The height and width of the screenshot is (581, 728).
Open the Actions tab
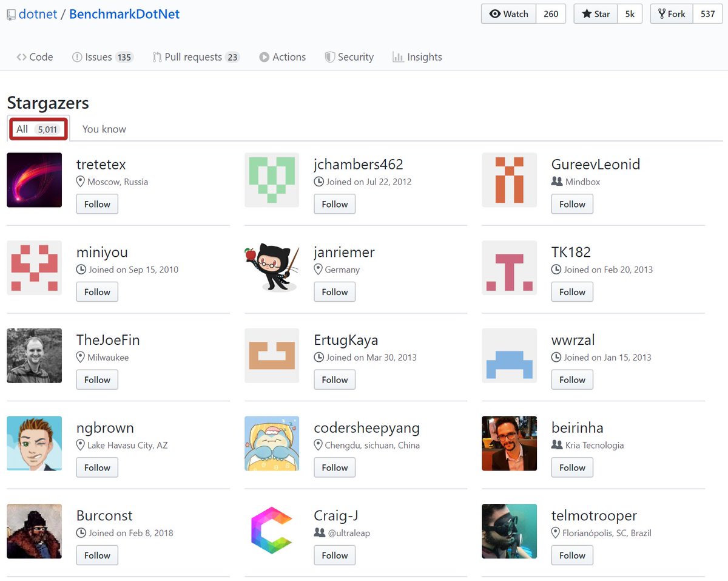(x=282, y=57)
